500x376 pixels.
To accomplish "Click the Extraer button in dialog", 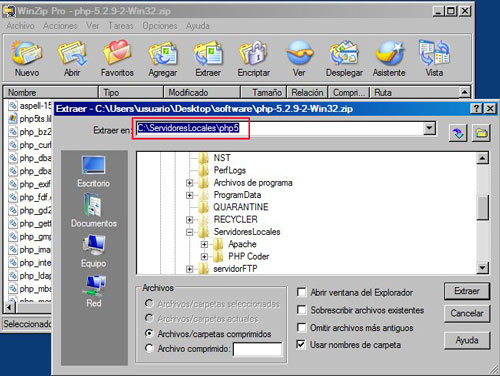I will pyautogui.click(x=467, y=291).
